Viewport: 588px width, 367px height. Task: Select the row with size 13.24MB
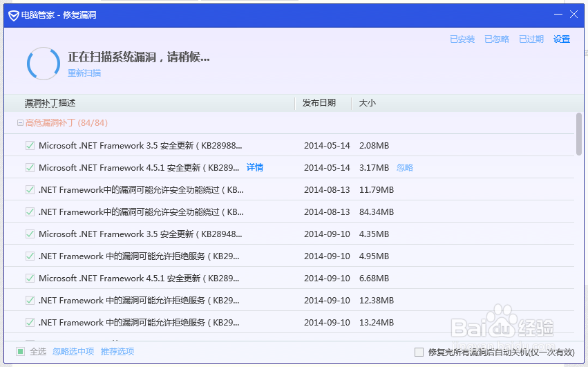tap(289, 322)
